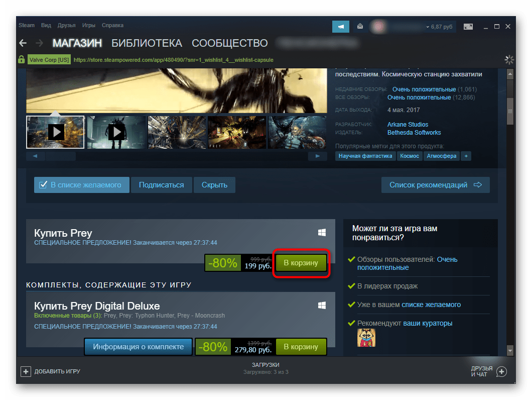Go back with the left arrow button

[x=23, y=43]
